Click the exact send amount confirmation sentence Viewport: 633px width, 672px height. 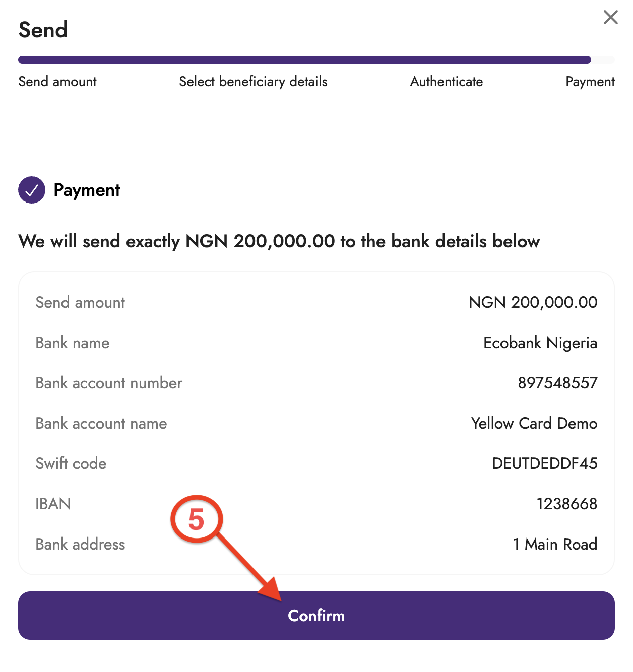click(279, 241)
